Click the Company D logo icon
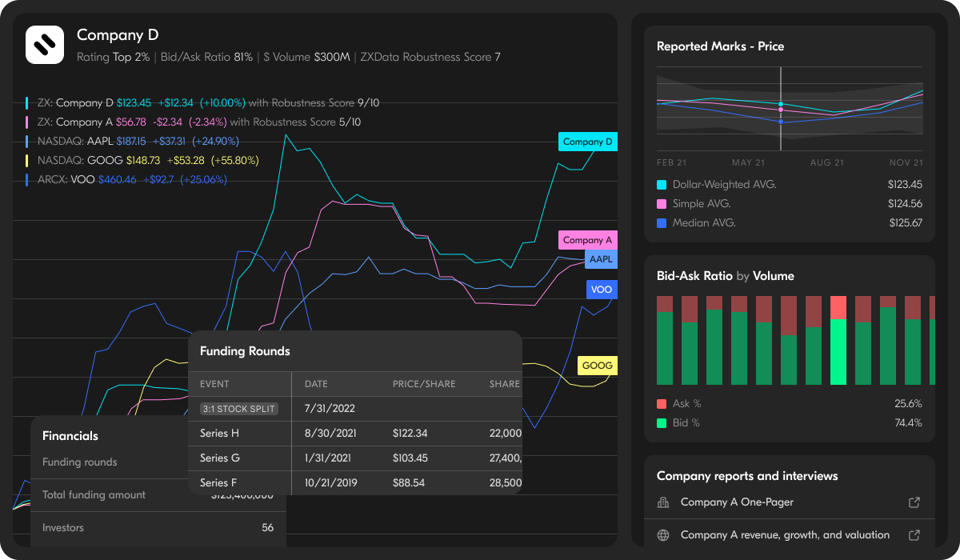 coord(45,45)
